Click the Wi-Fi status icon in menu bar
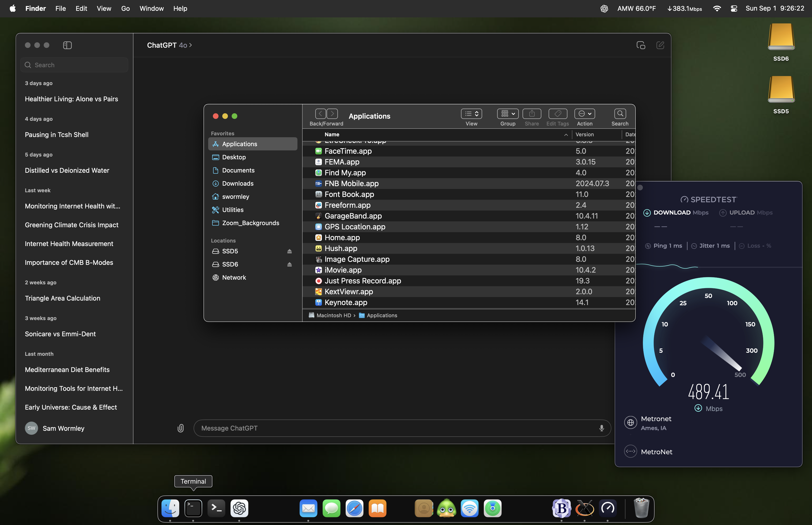Viewport: 812px width, 525px height. [x=717, y=8]
